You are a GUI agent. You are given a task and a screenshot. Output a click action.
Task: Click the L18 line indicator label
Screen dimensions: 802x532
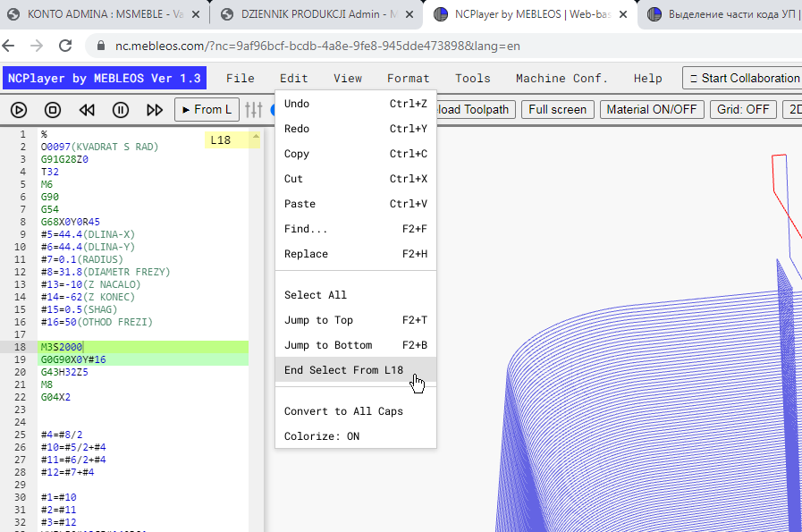tap(221, 140)
